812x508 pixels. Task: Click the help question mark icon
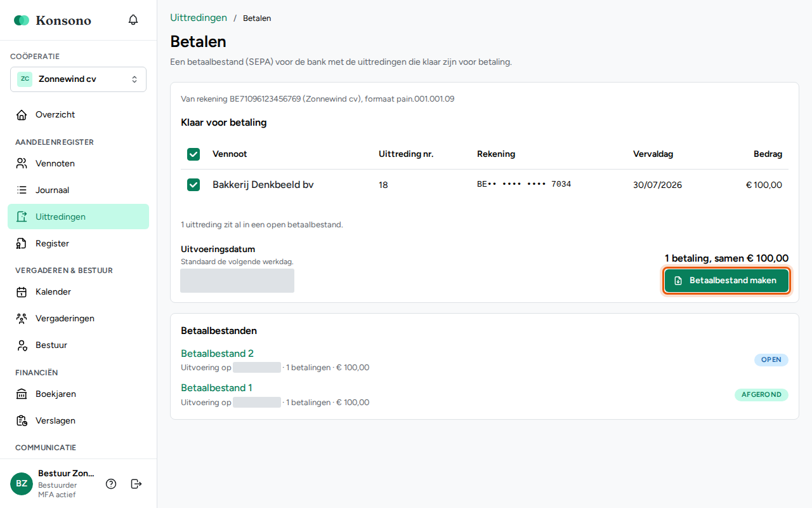pyautogui.click(x=111, y=484)
